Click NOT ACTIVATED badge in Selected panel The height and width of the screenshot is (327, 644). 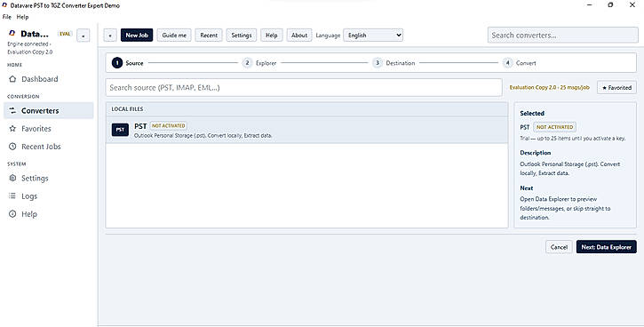554,127
